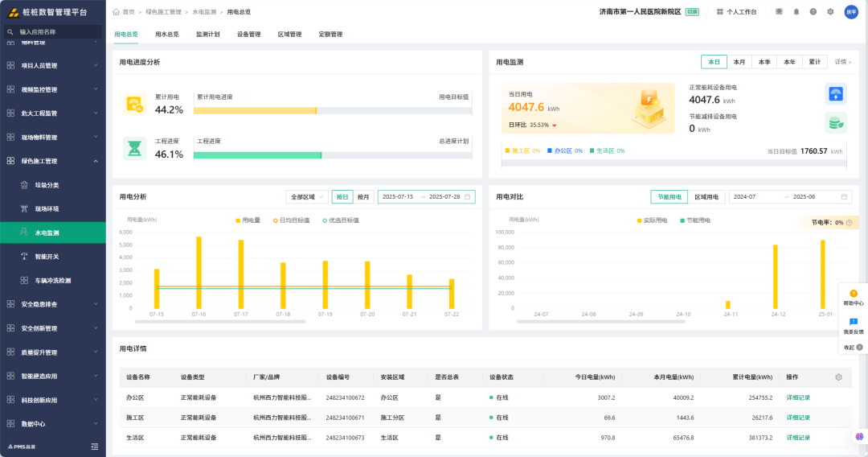
Task: Click the 节能减排设备 green icon
Action: coord(836,123)
